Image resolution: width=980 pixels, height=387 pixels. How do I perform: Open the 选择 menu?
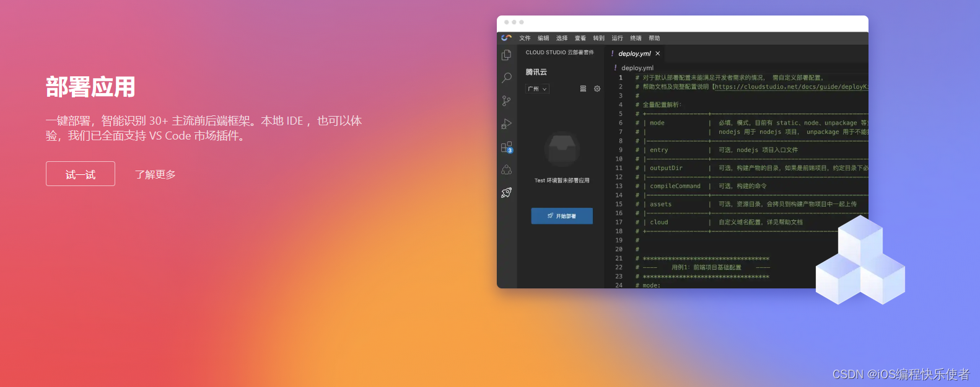coord(562,38)
